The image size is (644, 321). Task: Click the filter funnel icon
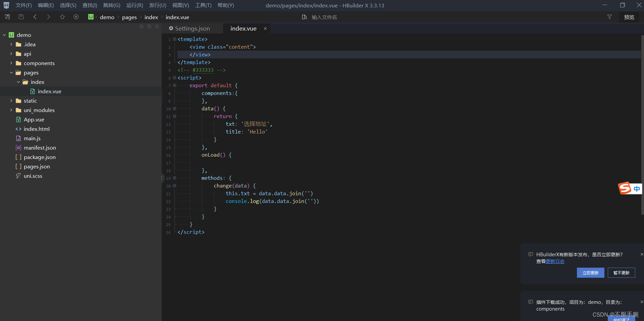[x=609, y=17]
